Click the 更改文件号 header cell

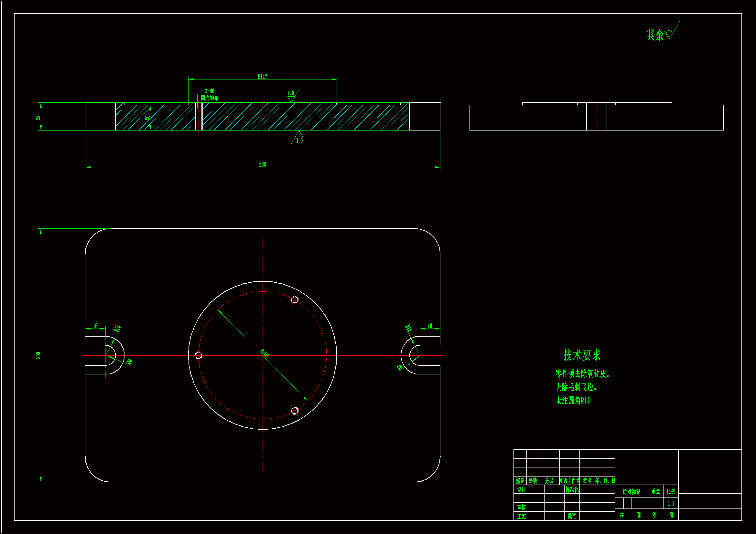(569, 481)
